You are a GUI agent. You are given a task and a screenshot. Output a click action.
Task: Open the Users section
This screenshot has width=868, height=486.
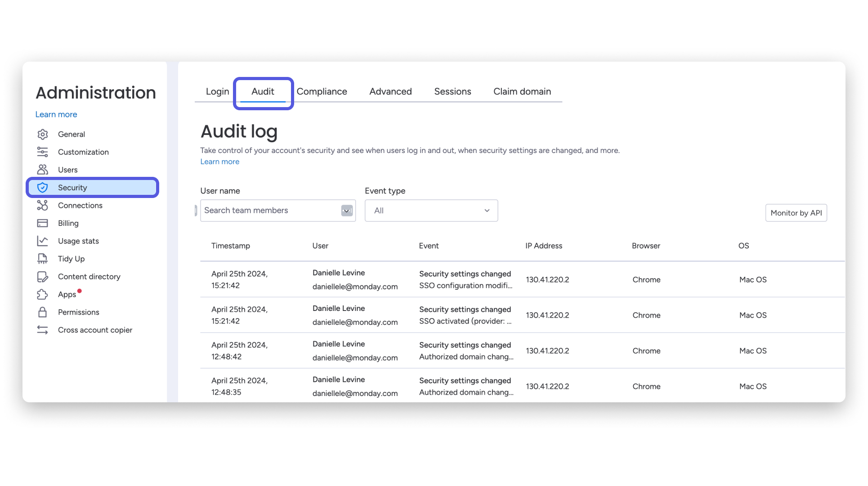(x=68, y=170)
